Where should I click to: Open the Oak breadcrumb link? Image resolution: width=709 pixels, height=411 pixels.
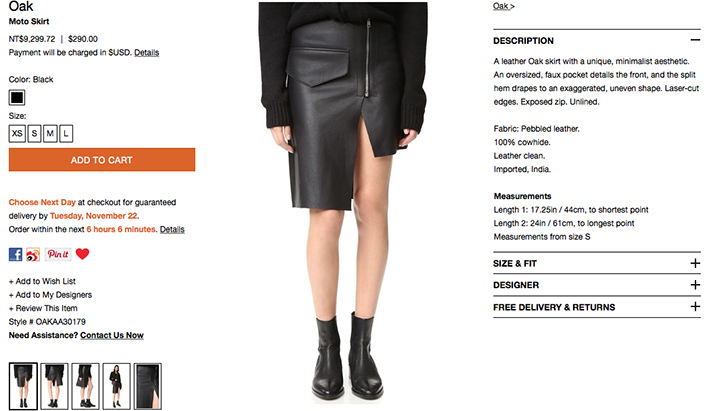501,6
